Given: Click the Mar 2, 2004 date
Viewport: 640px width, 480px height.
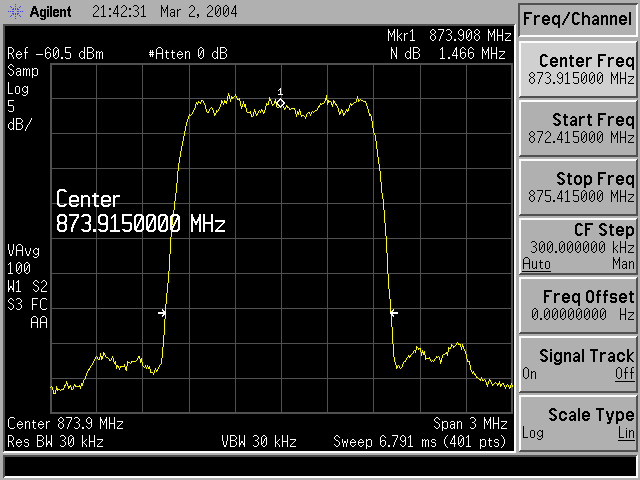Looking at the screenshot, I should pyautogui.click(x=199, y=12).
